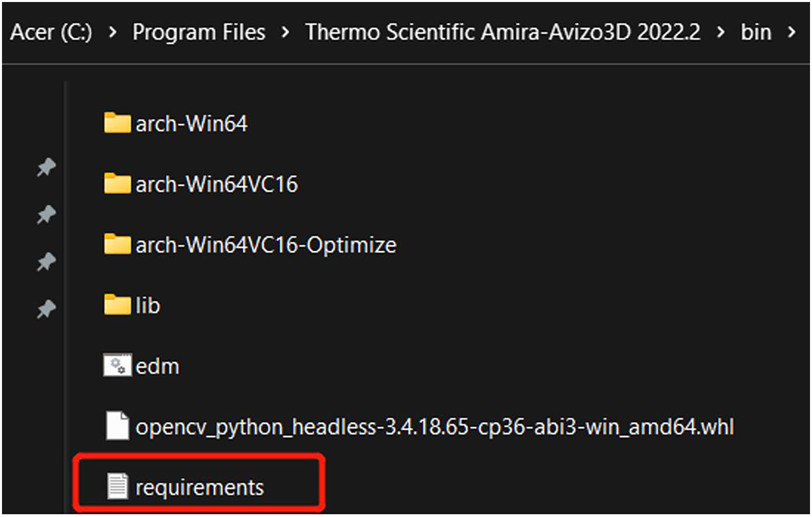812x517 pixels.
Task: Select the arch-Win64VC16 folder icon
Action: coord(117,183)
